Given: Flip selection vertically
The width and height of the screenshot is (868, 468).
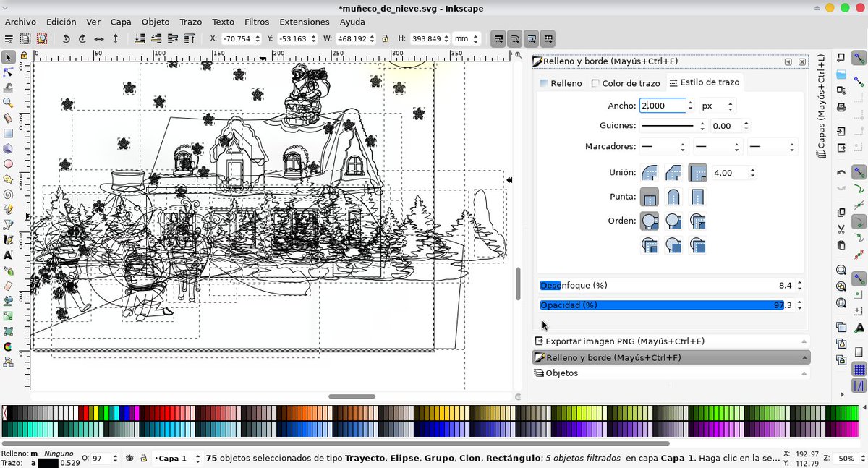Looking at the screenshot, I should click(116, 38).
